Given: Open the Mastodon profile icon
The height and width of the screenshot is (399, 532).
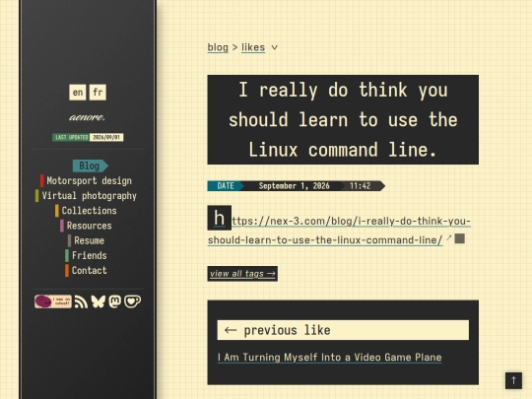Looking at the screenshot, I should (115, 301).
